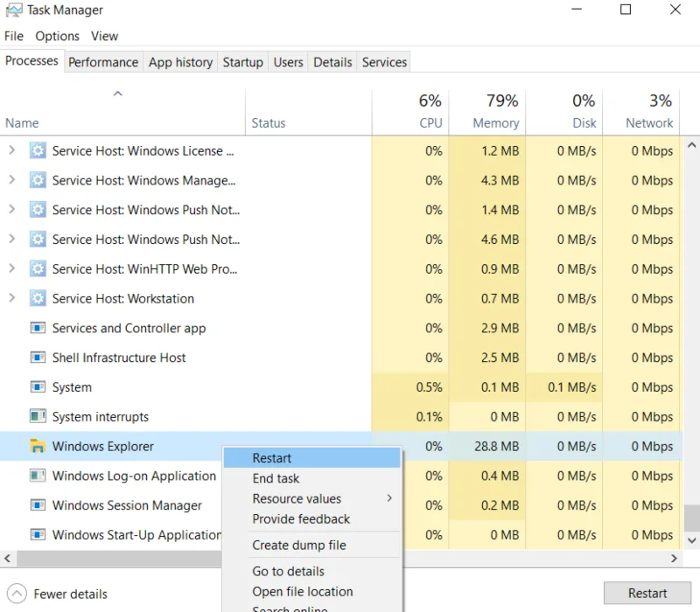The height and width of the screenshot is (612, 700).
Task: Click the Service Host: Workstation gear icon
Action: pyautogui.click(x=38, y=298)
